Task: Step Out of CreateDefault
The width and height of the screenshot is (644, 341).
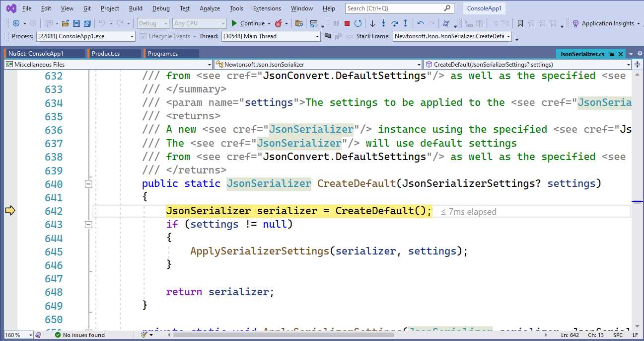Action: tap(405, 23)
